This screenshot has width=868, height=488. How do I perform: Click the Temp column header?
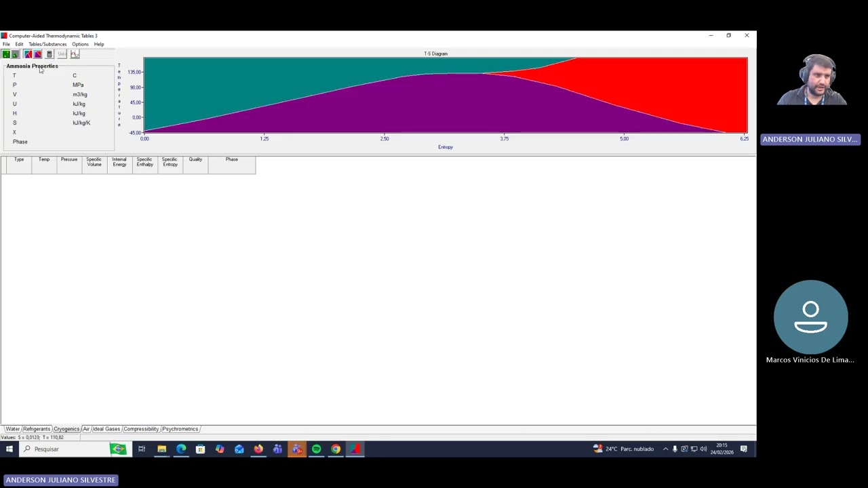pos(44,165)
